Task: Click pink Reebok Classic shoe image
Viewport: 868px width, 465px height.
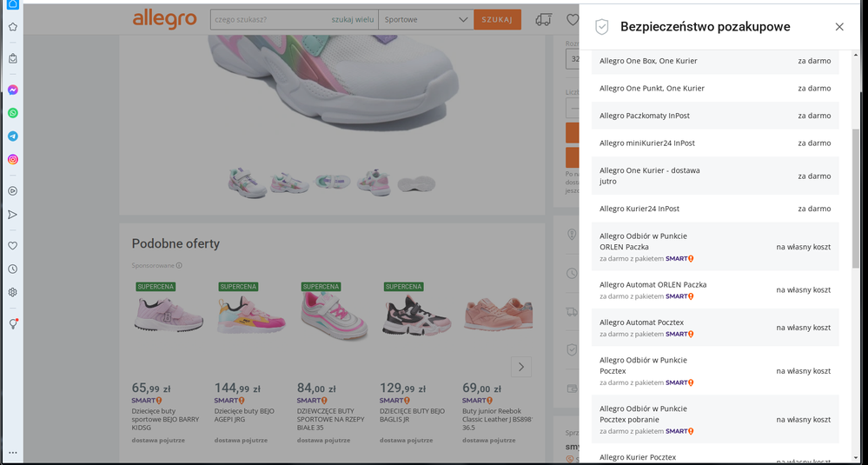Action: click(x=499, y=316)
